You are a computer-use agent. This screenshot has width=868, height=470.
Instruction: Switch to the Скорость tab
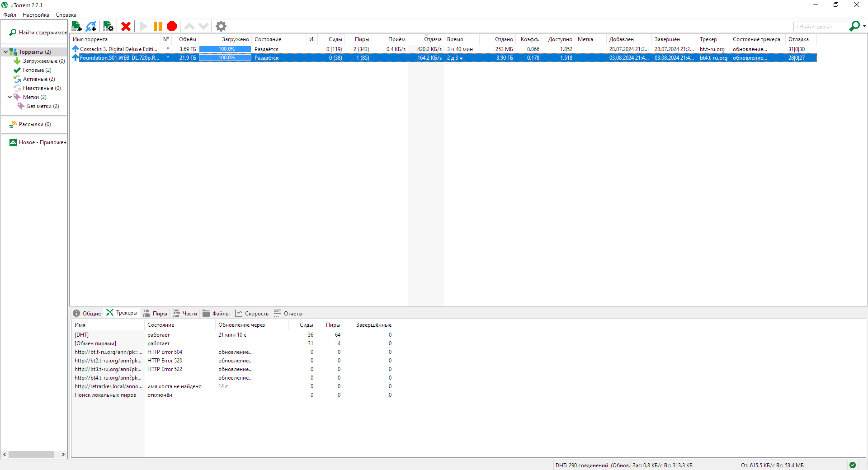pyautogui.click(x=252, y=313)
